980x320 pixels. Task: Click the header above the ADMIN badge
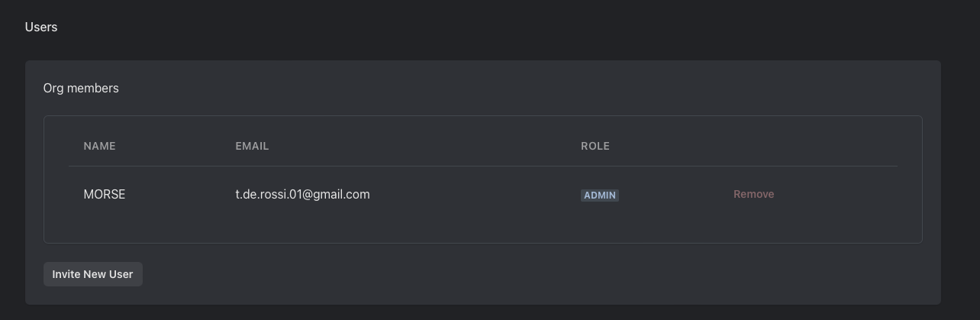pyautogui.click(x=595, y=146)
